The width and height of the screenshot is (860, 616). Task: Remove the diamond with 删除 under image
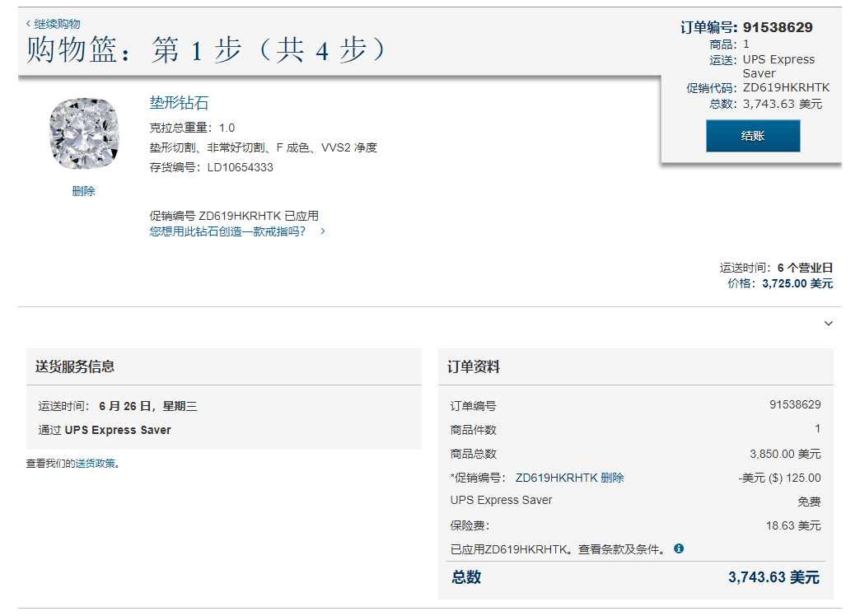(x=83, y=191)
